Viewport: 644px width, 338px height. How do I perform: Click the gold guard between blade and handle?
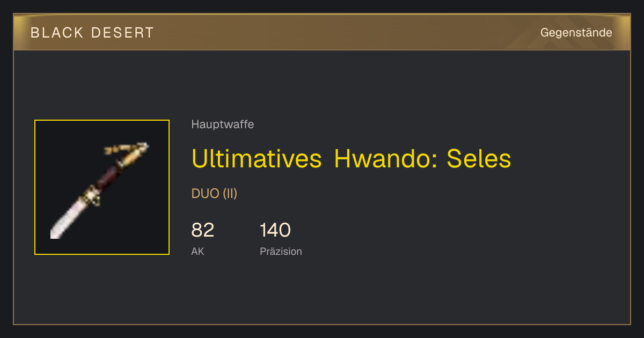point(92,196)
